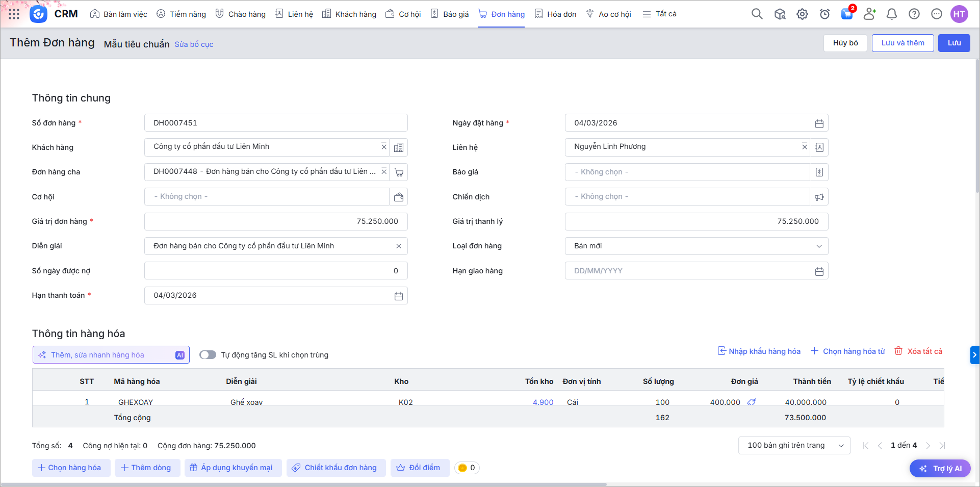The image size is (980, 487).
Task: Open the shopping cart icon with badge
Action: tap(847, 14)
